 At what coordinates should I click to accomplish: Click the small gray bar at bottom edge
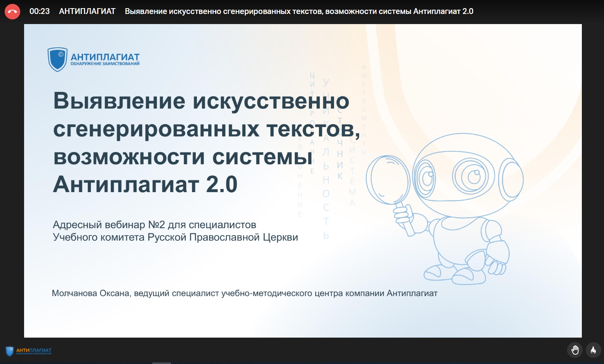(161, 363)
